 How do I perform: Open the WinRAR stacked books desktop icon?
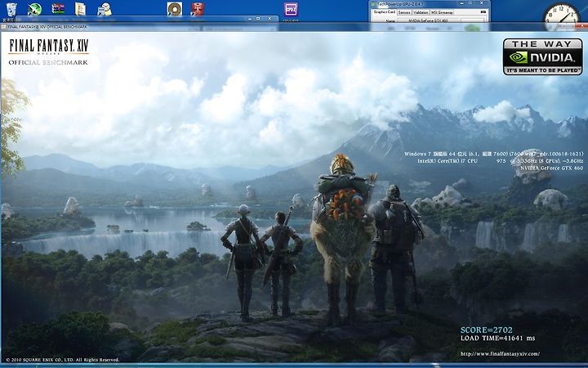[x=58, y=9]
